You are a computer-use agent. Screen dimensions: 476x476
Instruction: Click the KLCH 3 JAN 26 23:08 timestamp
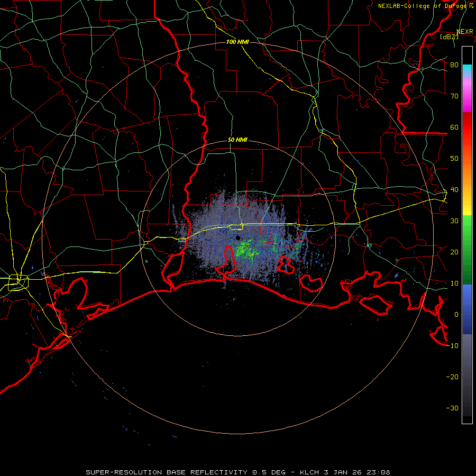[345, 472]
